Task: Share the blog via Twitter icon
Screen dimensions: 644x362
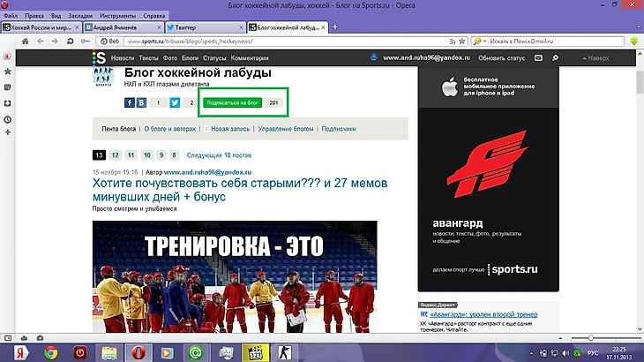Action: pyautogui.click(x=175, y=103)
